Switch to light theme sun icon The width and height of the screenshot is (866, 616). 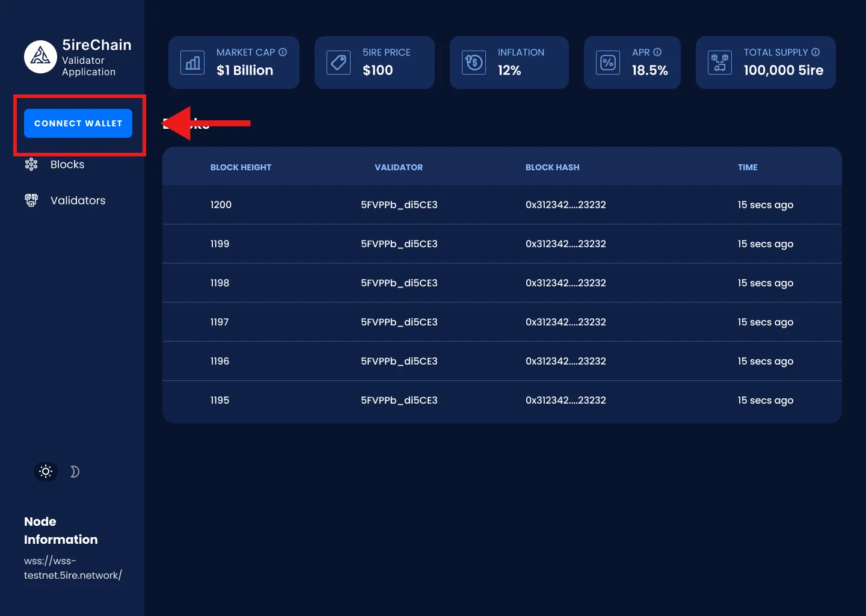tap(46, 472)
